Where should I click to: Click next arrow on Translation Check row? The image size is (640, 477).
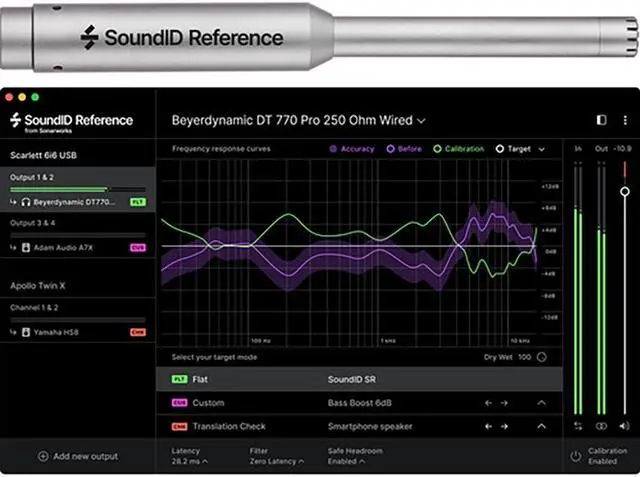[503, 426]
